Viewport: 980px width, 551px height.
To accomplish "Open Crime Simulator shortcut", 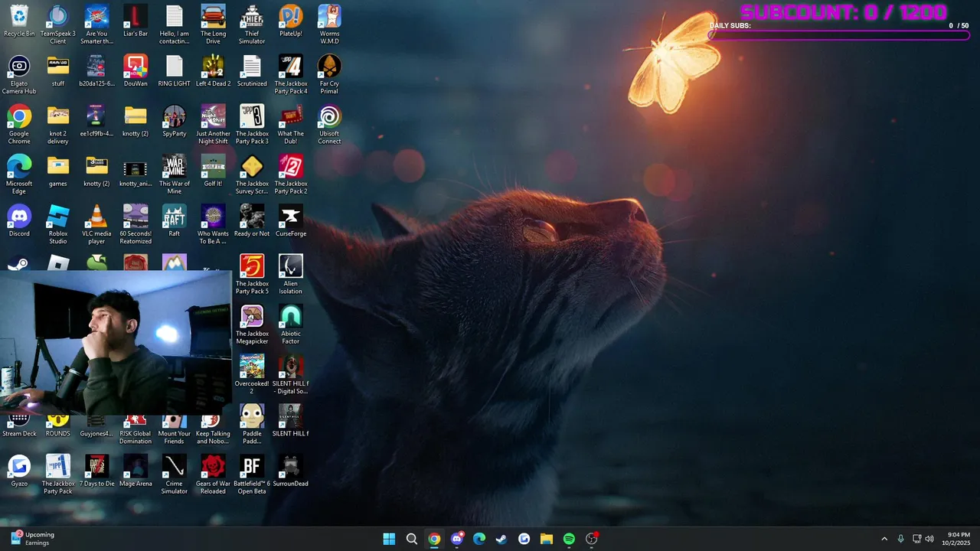I will point(175,474).
